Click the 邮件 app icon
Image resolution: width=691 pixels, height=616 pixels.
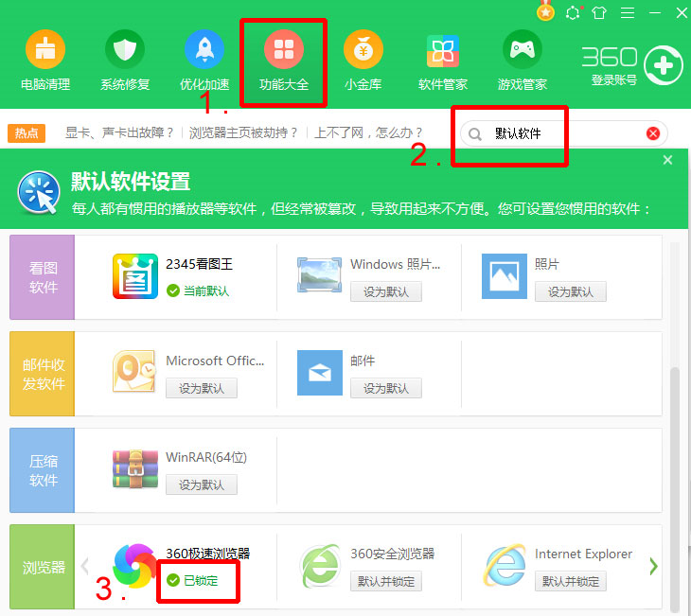tap(320, 373)
